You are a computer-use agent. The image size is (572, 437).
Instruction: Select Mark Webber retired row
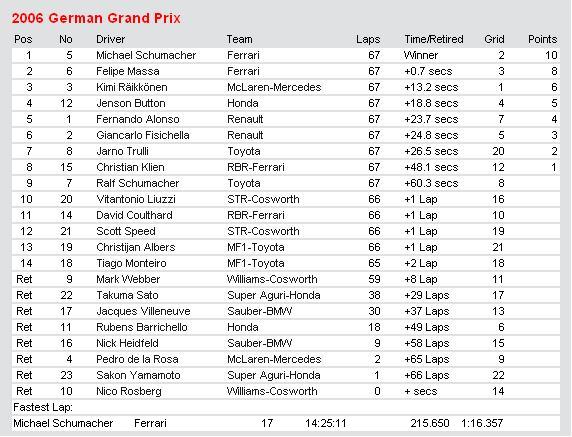point(286,279)
